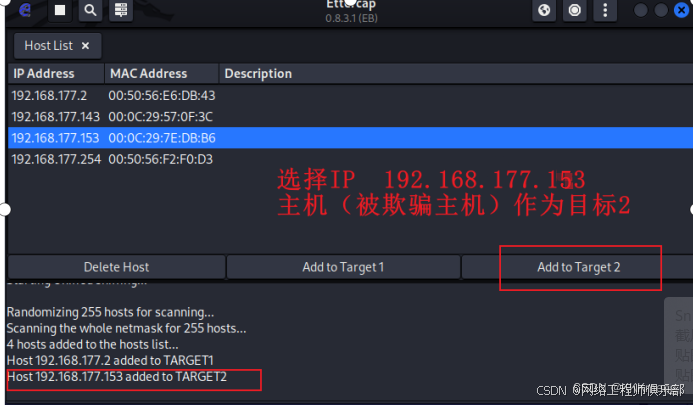The image size is (693, 405).
Task: Select highlighted host 192.168.177.153
Action: click(350, 138)
